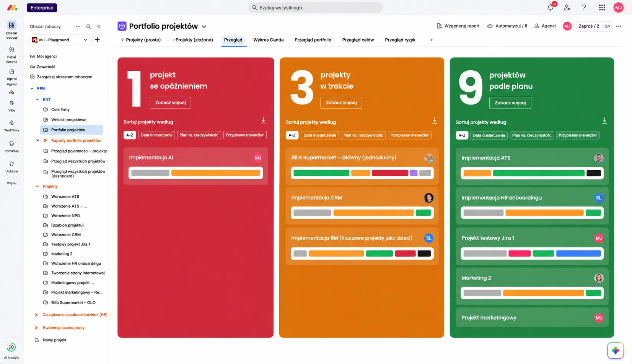Sort orange card by Przypisany menedżer
The height and width of the screenshot is (364, 632).
[x=410, y=135]
